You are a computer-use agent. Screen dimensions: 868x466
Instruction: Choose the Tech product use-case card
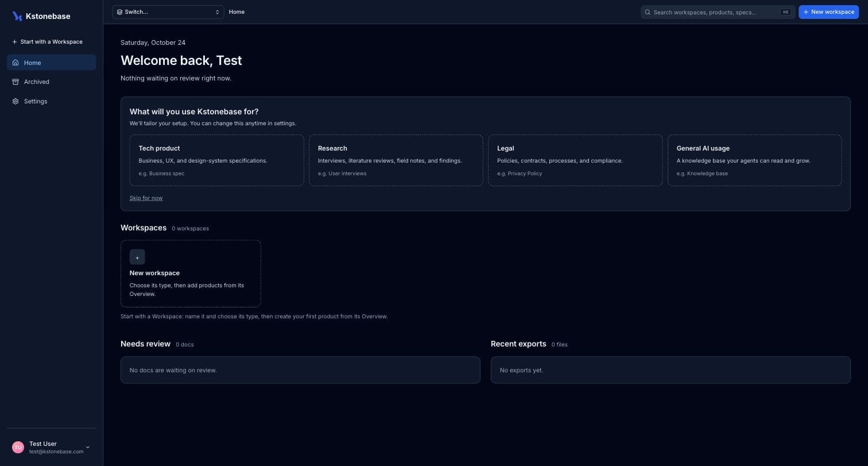[x=216, y=160]
